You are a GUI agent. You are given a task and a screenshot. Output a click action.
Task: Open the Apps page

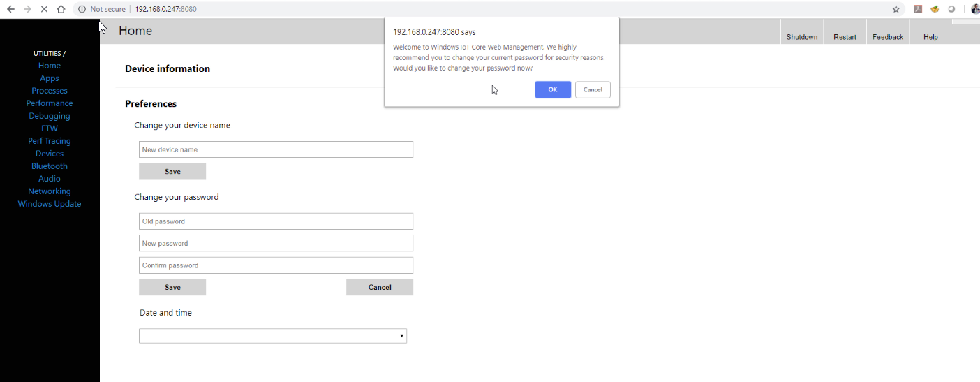tap(50, 78)
